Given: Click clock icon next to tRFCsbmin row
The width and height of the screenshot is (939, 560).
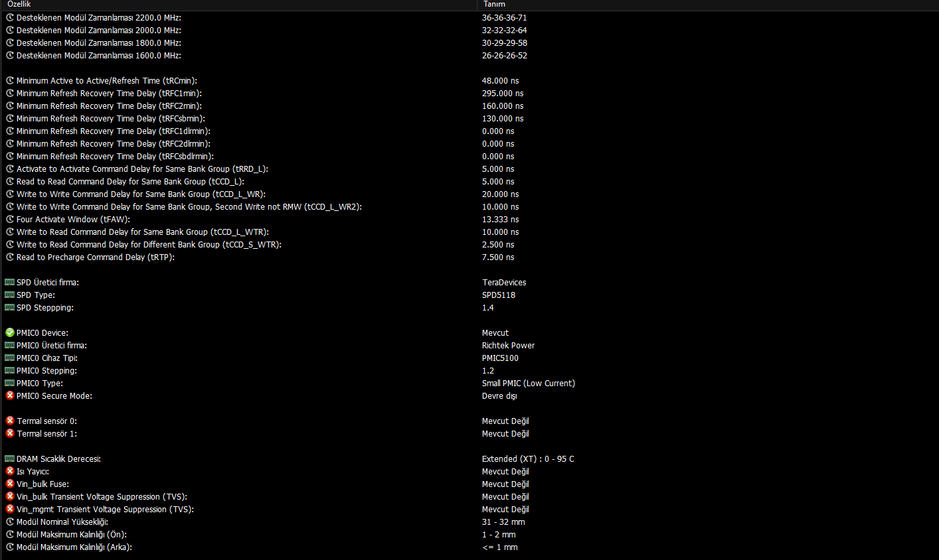Looking at the screenshot, I should click(10, 119).
